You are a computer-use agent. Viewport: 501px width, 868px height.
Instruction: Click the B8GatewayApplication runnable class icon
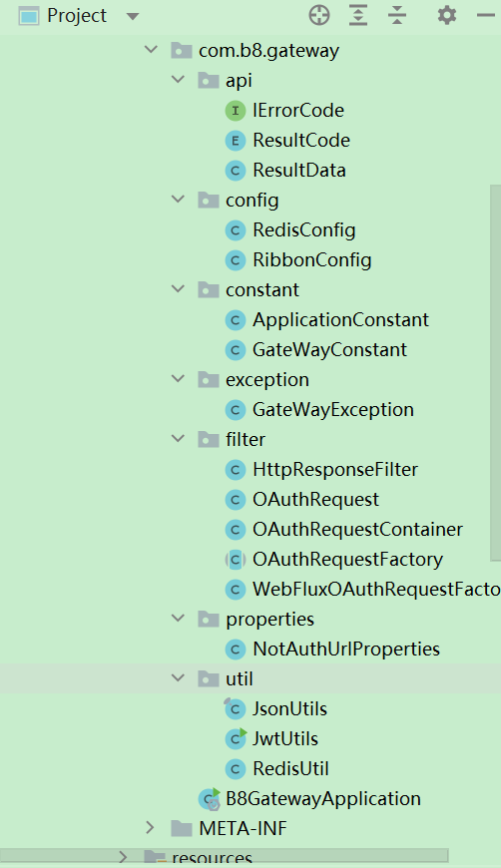tap(210, 799)
